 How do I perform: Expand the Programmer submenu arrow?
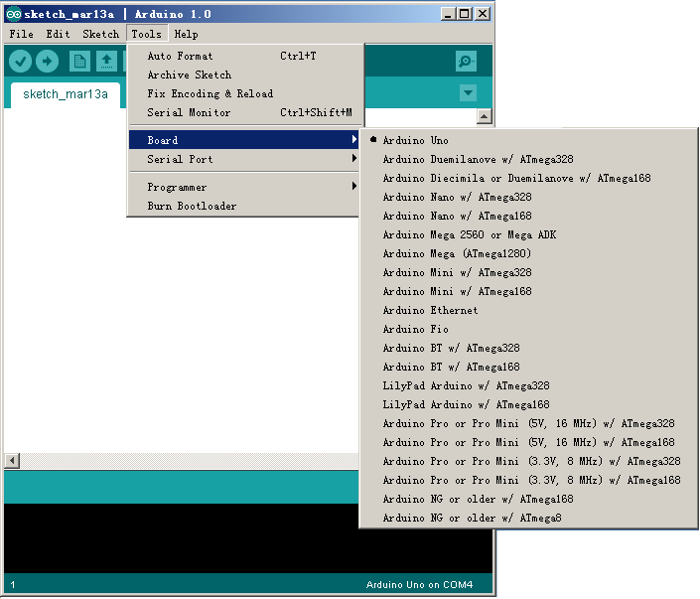click(x=354, y=186)
